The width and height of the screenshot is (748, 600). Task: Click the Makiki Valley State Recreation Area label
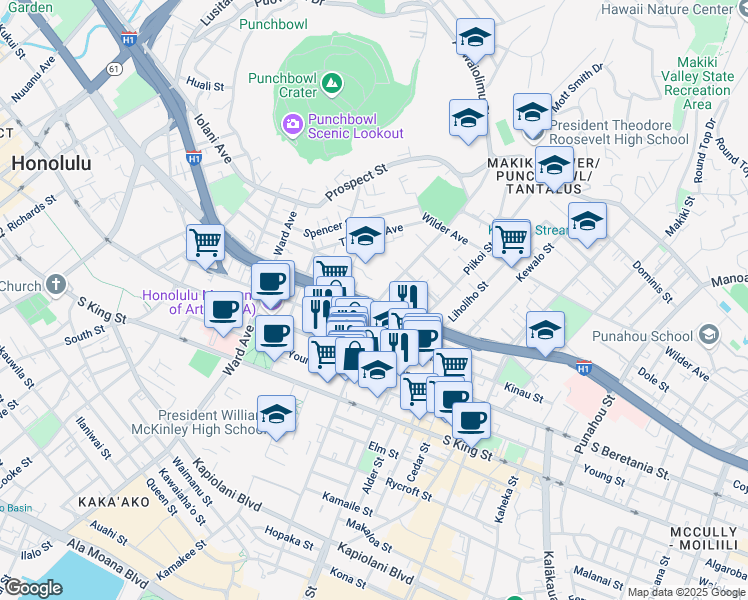click(x=697, y=83)
